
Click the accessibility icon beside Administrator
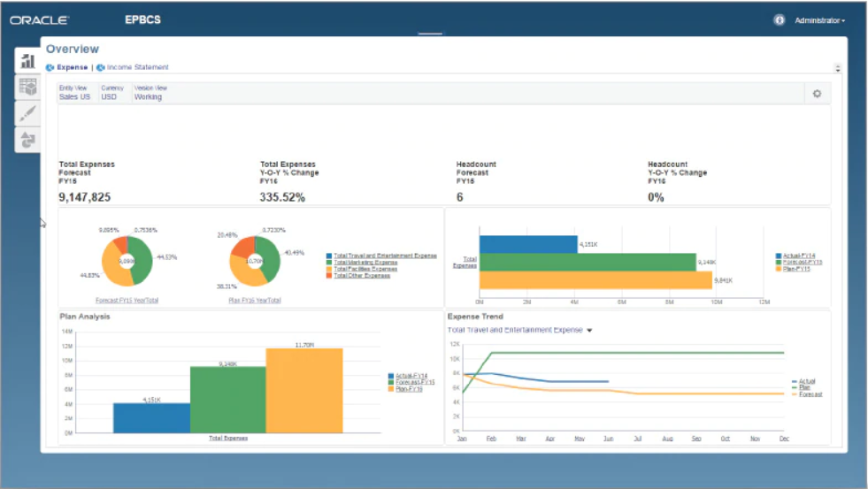tap(780, 19)
